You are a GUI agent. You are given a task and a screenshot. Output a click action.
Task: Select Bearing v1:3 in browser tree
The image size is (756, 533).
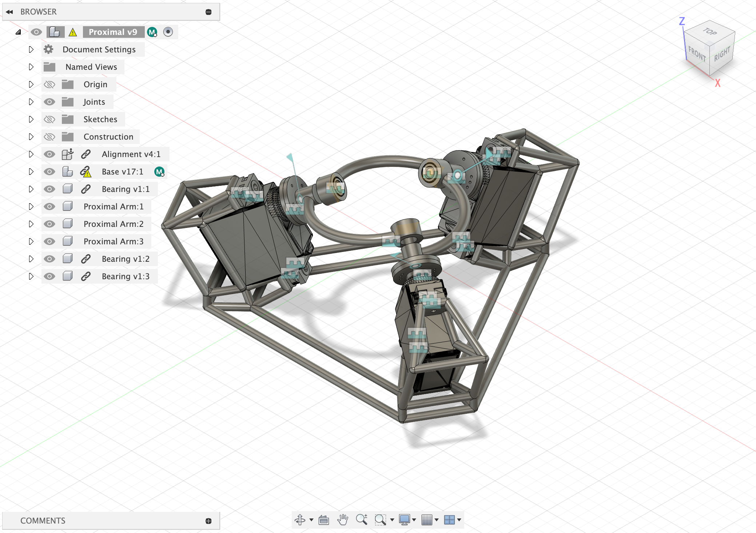[125, 276]
